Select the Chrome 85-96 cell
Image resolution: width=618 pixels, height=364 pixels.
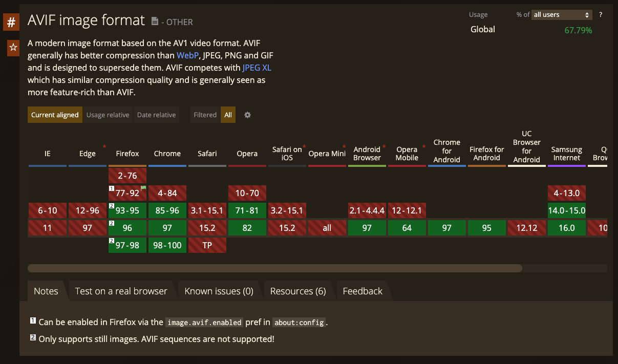[167, 210]
